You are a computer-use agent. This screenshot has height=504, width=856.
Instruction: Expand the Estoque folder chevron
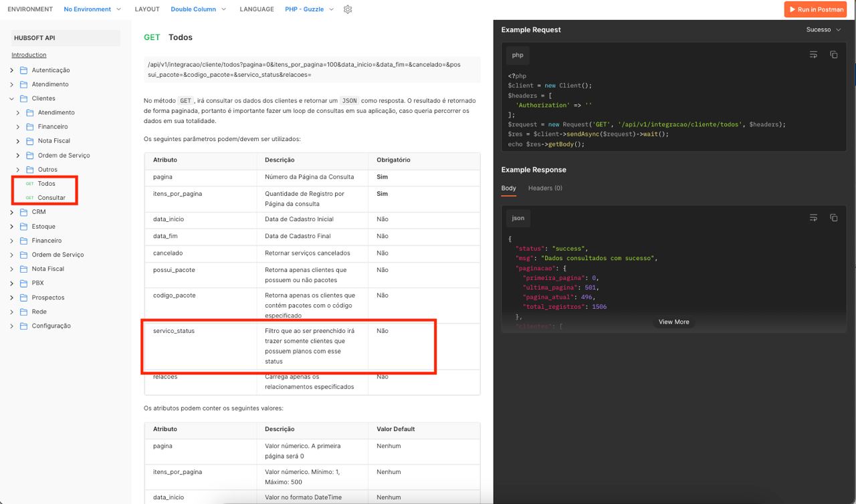(12, 227)
